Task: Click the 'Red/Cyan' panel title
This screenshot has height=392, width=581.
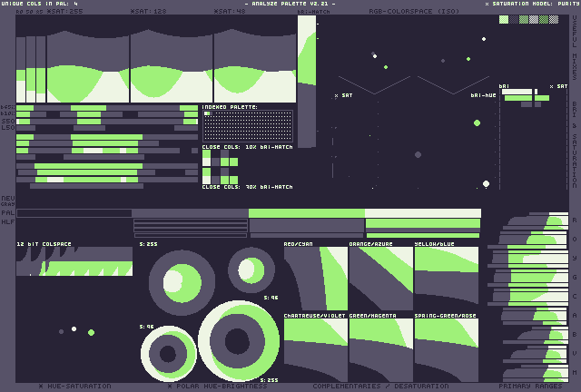Action: [x=299, y=244]
